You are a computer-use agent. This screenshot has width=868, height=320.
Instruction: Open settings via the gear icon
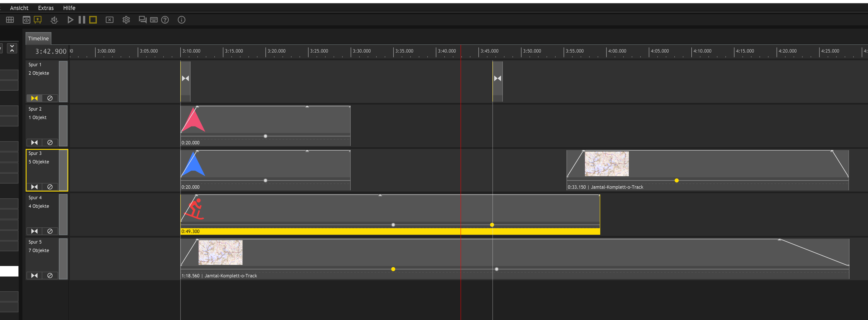coord(126,20)
